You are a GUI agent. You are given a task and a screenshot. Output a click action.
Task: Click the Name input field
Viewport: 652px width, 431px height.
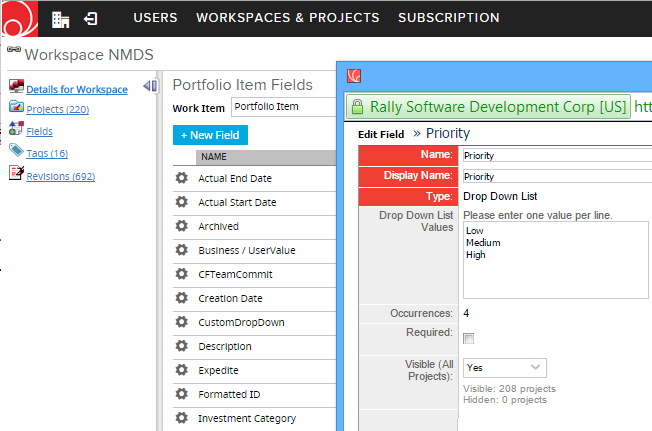point(557,155)
